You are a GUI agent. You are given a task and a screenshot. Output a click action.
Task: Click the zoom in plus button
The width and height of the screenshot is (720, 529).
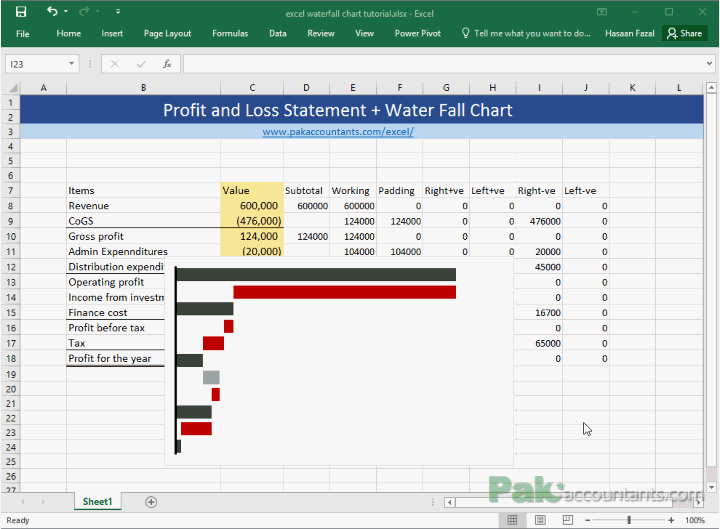click(x=671, y=520)
